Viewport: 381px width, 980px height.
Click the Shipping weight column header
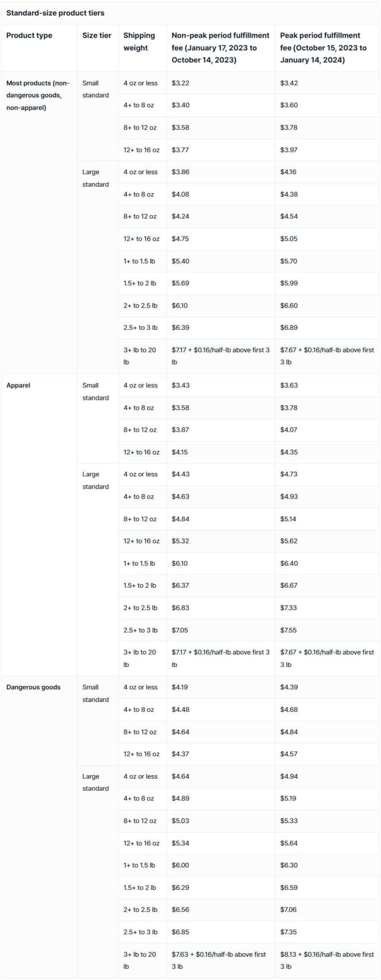point(139,42)
